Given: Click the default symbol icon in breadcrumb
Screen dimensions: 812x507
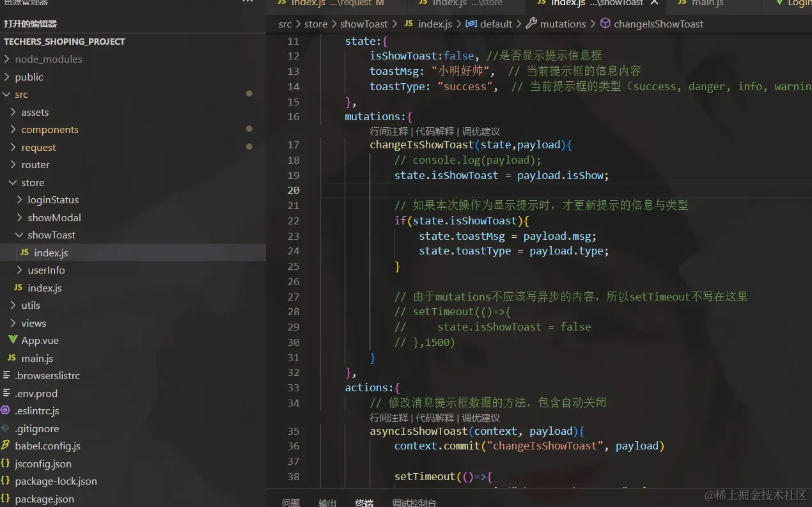Looking at the screenshot, I should (471, 24).
